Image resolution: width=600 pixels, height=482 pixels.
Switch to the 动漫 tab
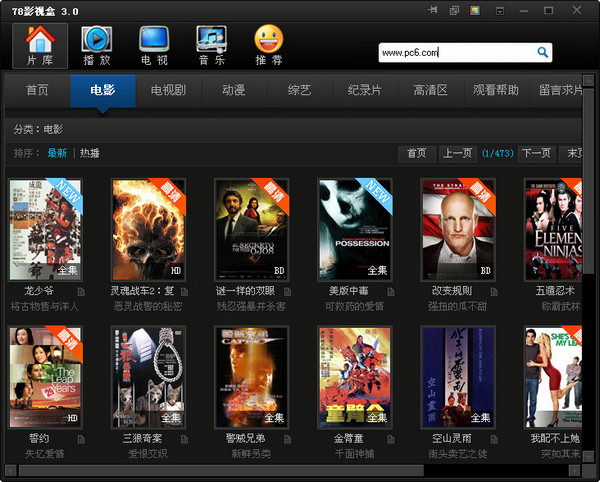pos(234,90)
